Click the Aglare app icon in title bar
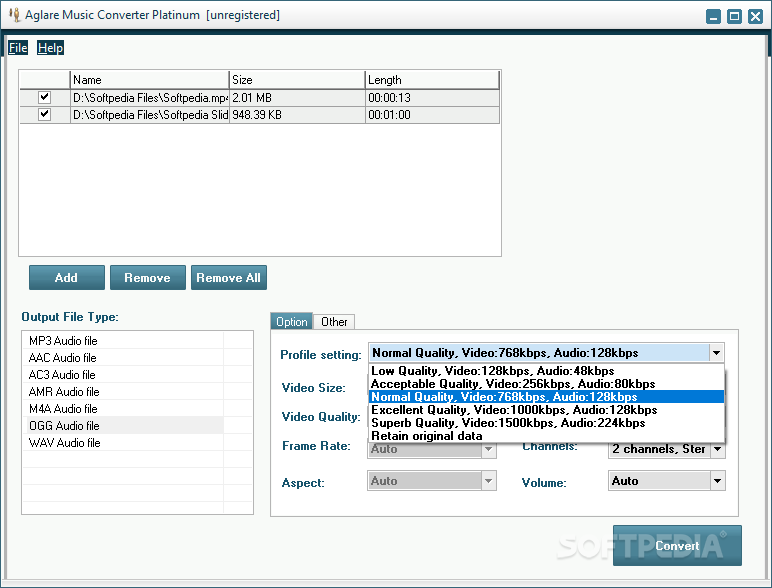This screenshot has height=588, width=772. tap(14, 15)
